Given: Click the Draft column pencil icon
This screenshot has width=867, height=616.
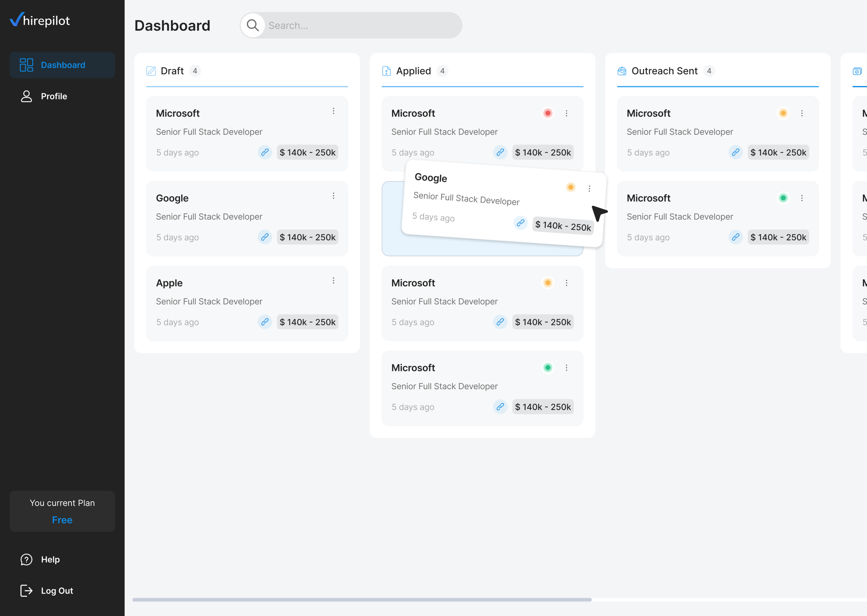Looking at the screenshot, I should coord(151,71).
